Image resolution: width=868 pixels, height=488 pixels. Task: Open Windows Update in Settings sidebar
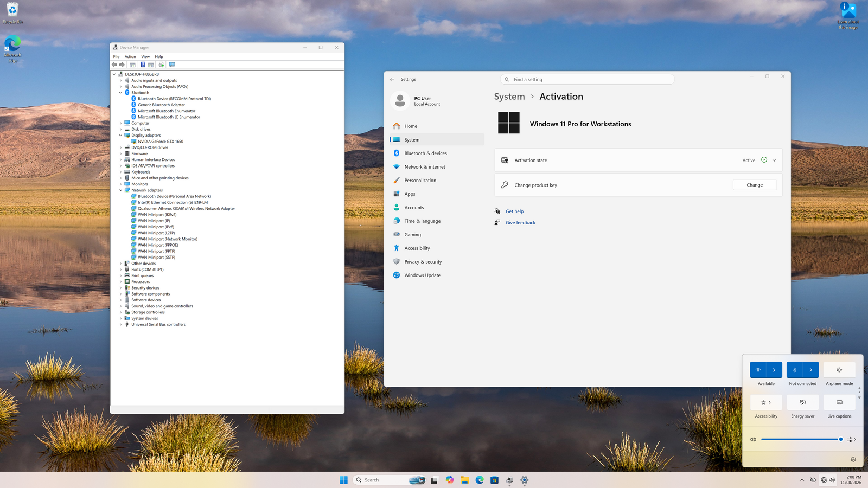(437, 275)
